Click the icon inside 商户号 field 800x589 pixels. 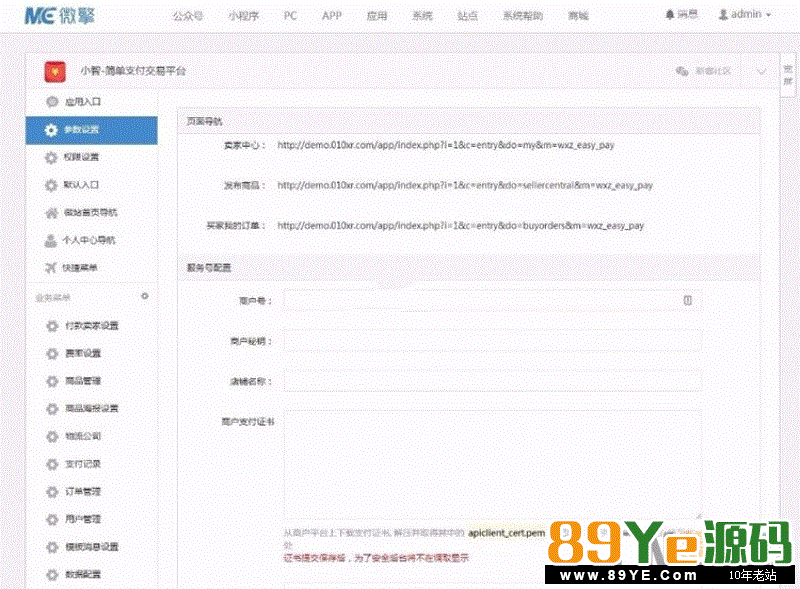(688, 300)
